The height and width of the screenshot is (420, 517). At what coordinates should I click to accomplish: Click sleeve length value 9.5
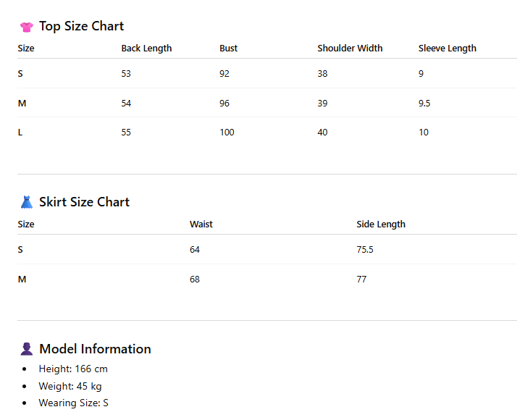(x=424, y=103)
